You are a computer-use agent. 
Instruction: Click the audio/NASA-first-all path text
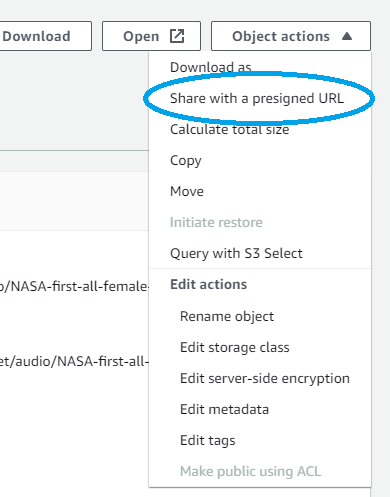click(74, 361)
